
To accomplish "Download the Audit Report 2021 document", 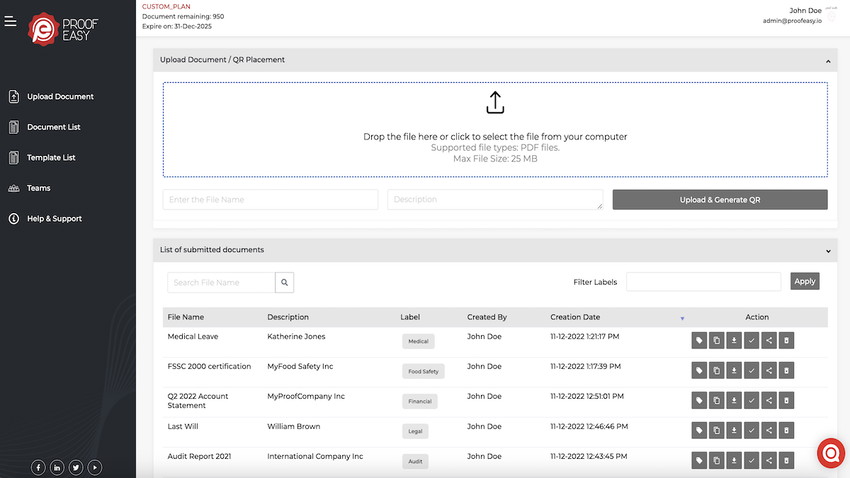I will point(734,460).
